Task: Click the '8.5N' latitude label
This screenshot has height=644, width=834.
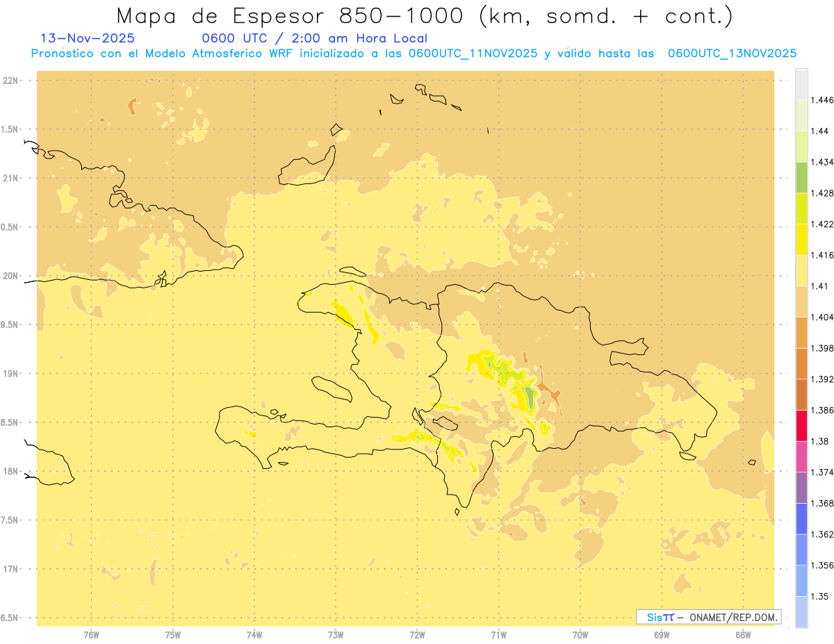Action: [10, 422]
